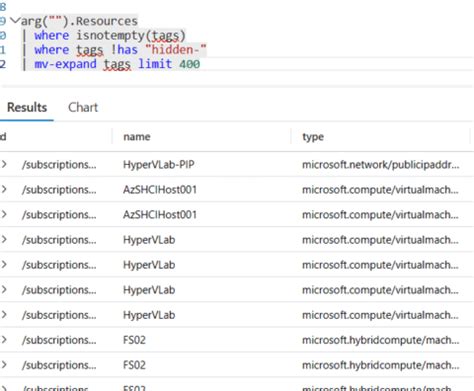Expand the HyperVLab-PIP result row

click(4, 164)
